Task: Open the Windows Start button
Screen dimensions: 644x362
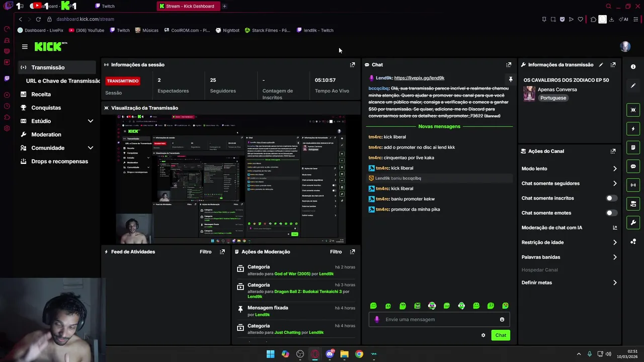Action: pyautogui.click(x=270, y=354)
